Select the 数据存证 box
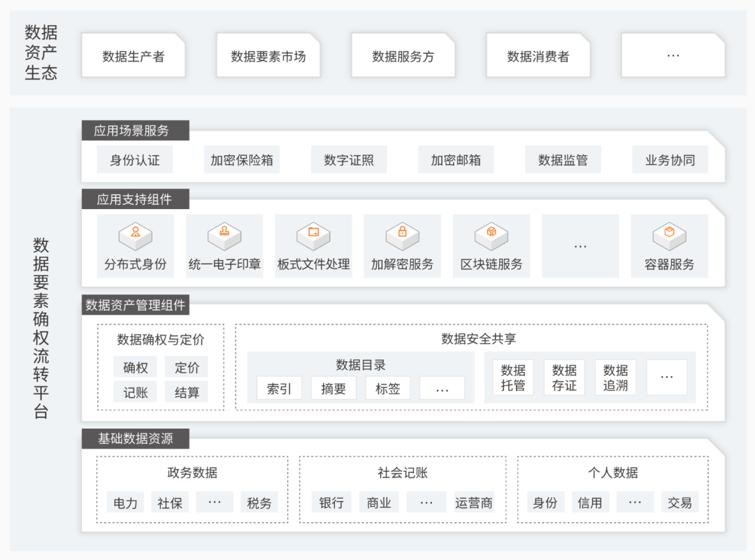 [x=564, y=378]
